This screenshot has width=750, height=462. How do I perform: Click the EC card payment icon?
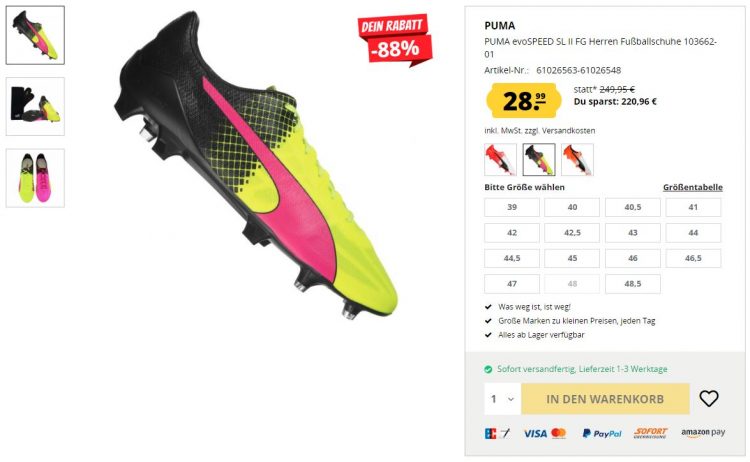pyautogui.click(x=497, y=433)
